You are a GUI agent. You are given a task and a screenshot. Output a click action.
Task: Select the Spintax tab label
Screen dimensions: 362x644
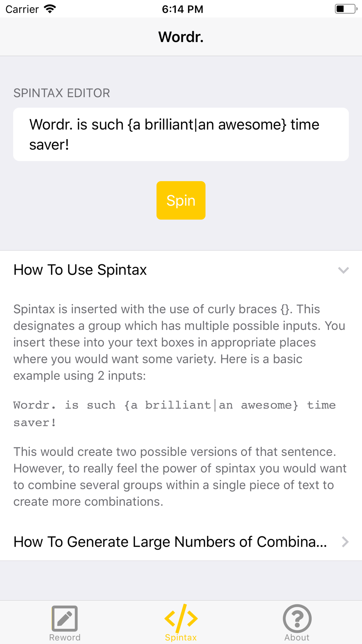tap(181, 637)
